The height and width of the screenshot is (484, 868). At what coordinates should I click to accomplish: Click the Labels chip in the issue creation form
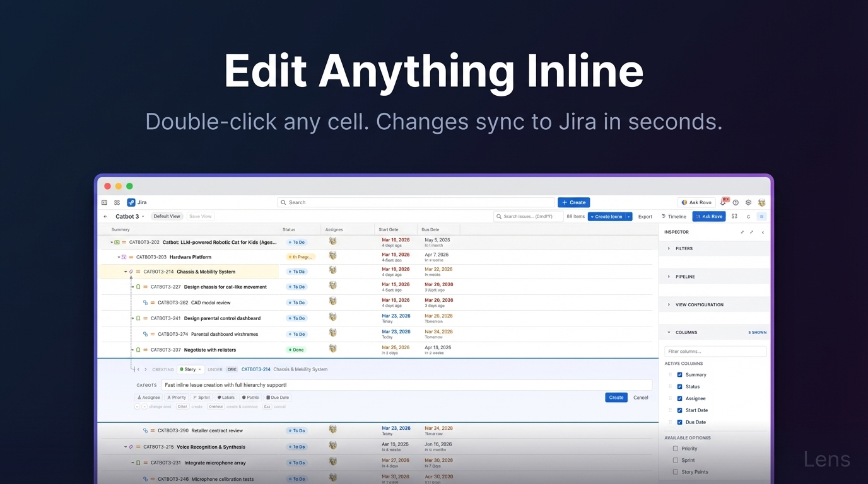(x=225, y=397)
